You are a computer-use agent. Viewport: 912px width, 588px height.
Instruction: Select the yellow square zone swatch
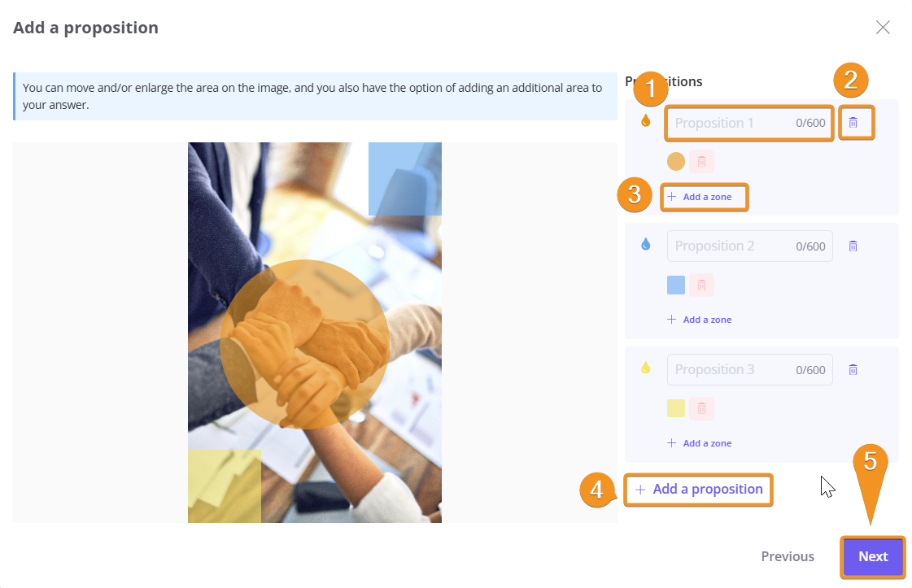tap(676, 408)
